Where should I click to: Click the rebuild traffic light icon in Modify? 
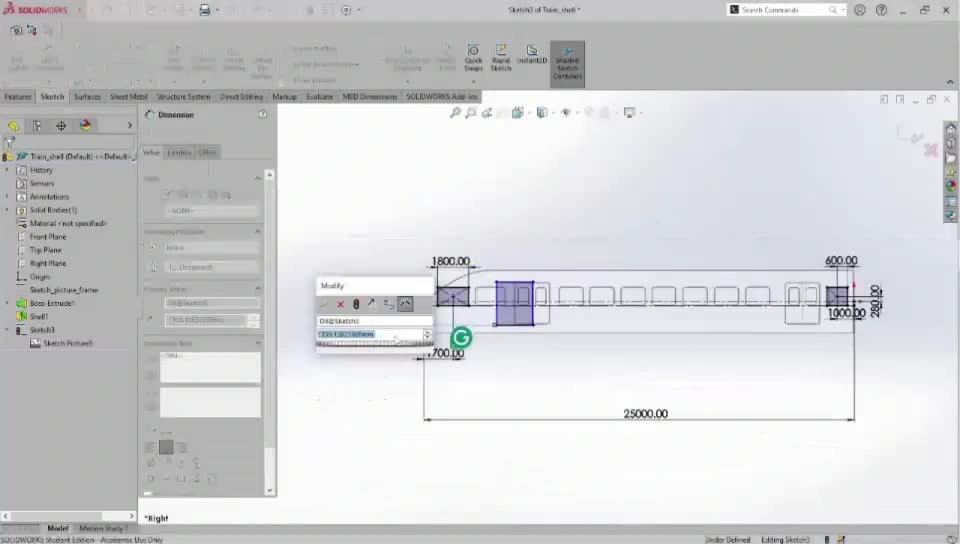pyautogui.click(x=356, y=304)
